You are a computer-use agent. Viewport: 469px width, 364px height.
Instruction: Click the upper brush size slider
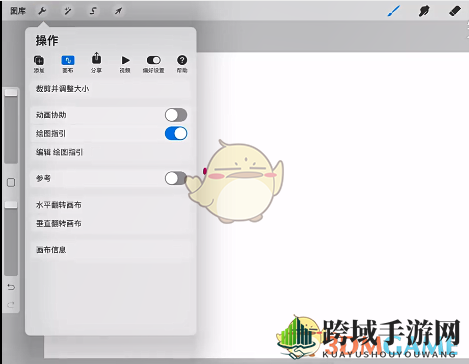[x=11, y=126]
